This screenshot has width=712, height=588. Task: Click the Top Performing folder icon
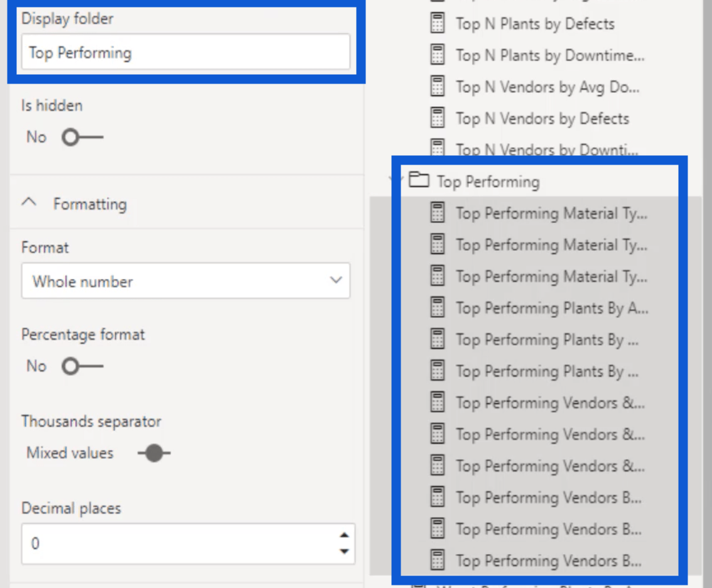pyautogui.click(x=419, y=180)
